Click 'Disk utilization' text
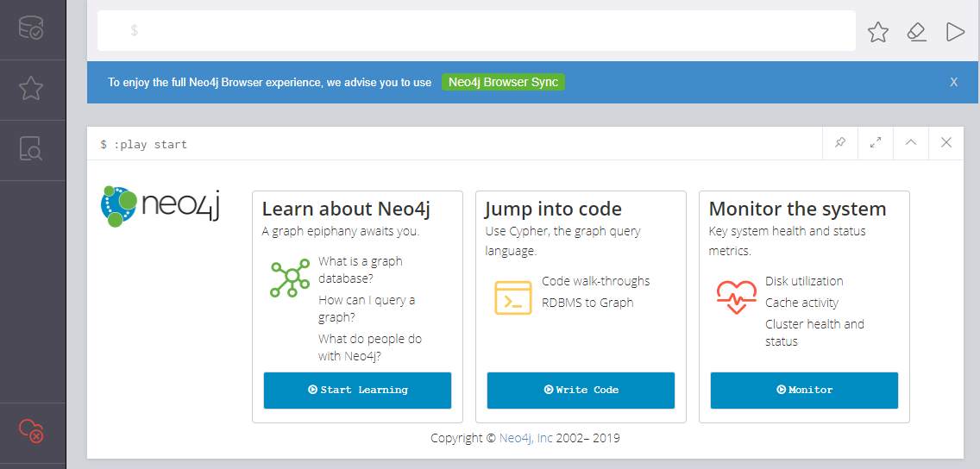Image resolution: width=980 pixels, height=469 pixels. click(804, 281)
